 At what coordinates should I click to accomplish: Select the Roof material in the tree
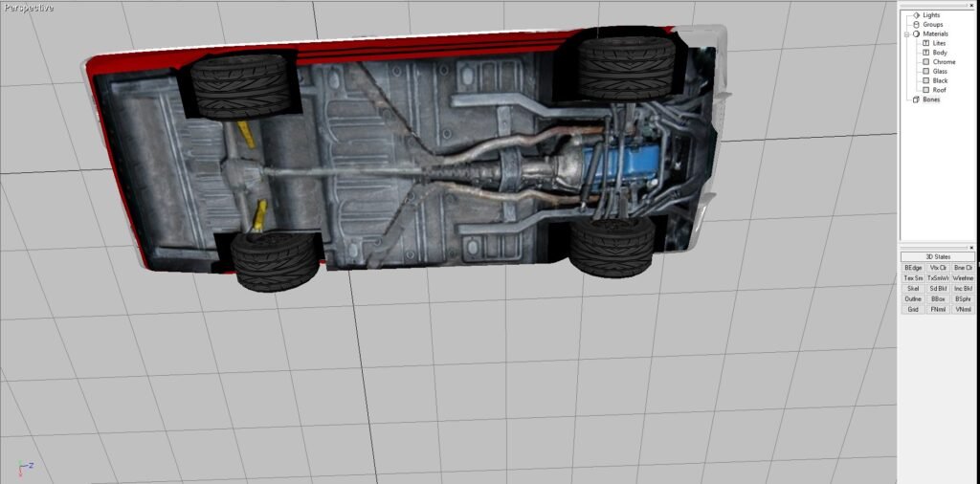pyautogui.click(x=940, y=90)
